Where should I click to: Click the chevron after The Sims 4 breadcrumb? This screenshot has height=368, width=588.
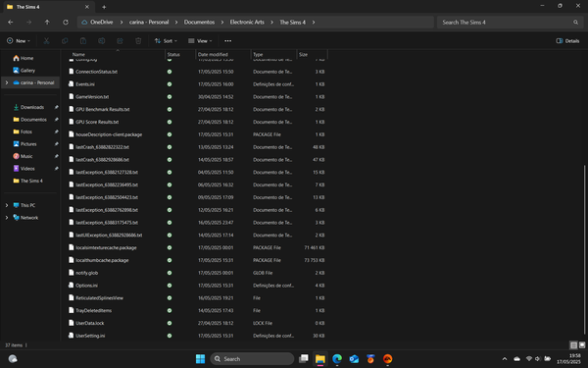pyautogui.click(x=314, y=23)
